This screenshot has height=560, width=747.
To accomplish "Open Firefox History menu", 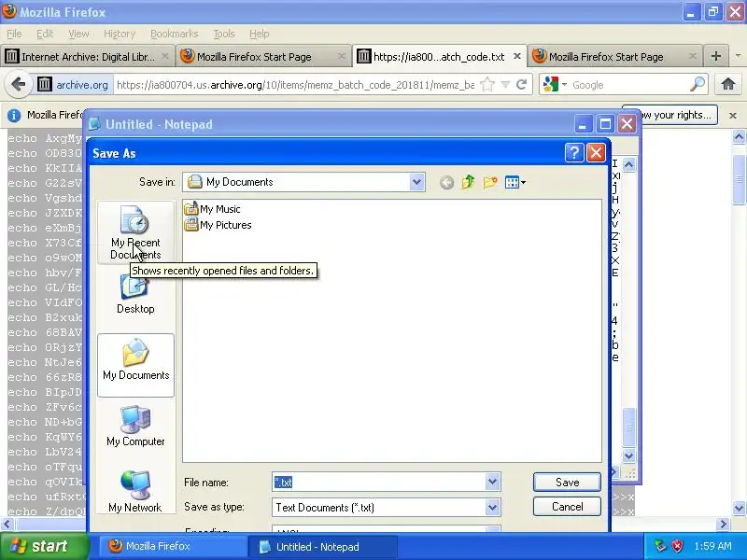I will point(120,34).
